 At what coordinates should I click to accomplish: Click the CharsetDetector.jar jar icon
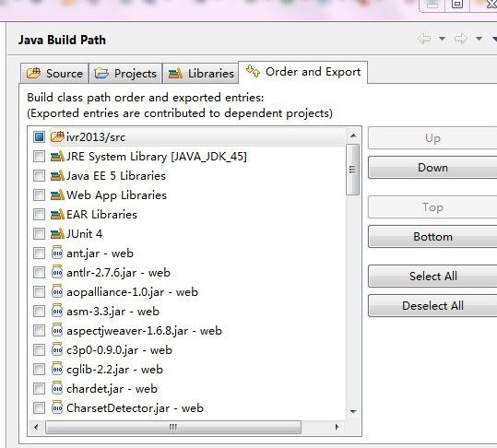(x=57, y=407)
